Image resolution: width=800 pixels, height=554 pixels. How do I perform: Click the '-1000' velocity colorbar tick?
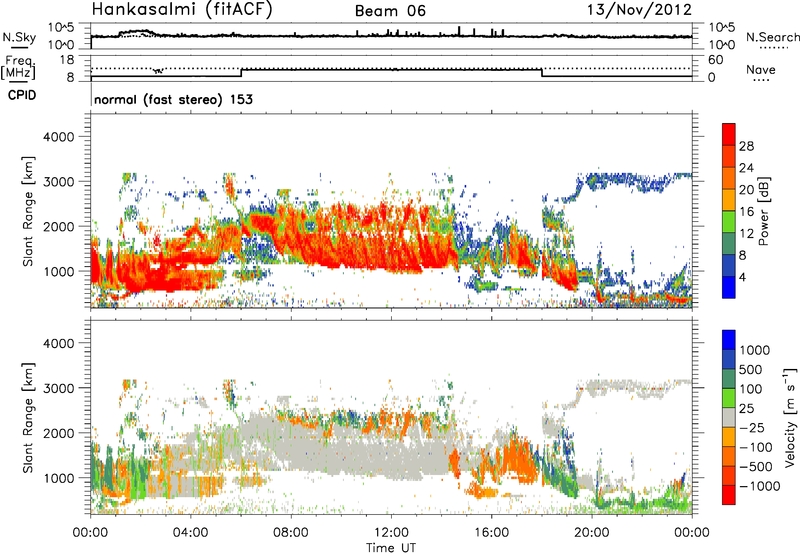[x=759, y=486]
